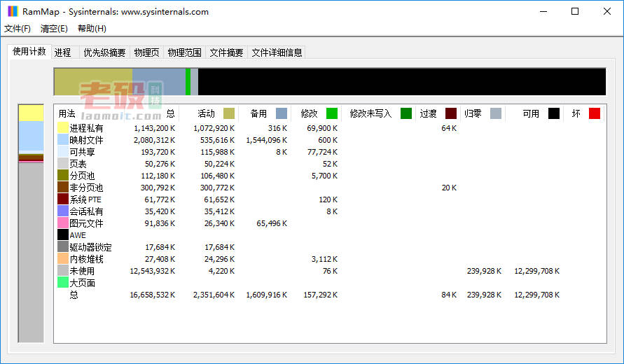624x364 pixels.
Task: Select the 非分页池 row label
Action: 86,188
